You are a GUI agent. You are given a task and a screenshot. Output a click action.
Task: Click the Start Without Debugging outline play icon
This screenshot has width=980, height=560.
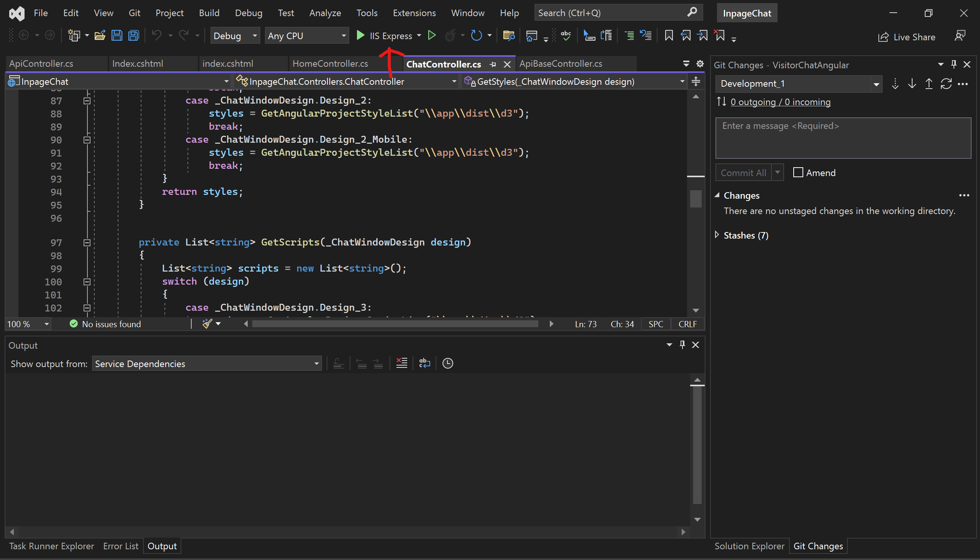432,36
